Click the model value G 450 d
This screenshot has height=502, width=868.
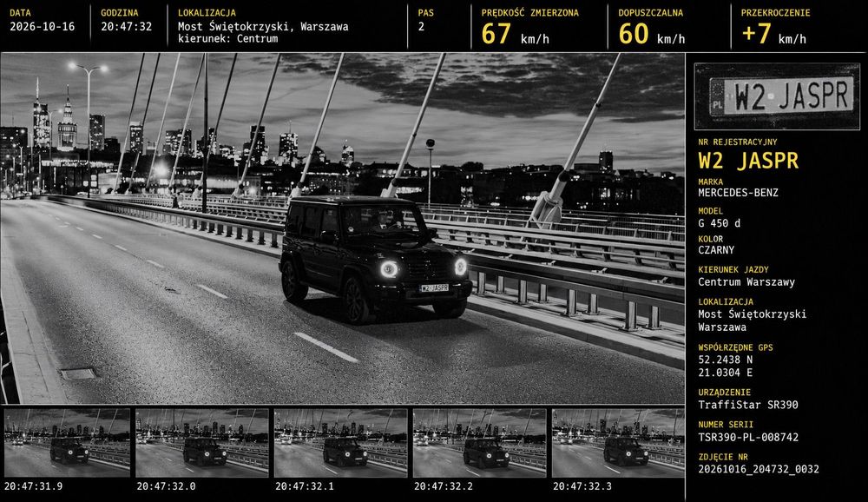point(719,222)
